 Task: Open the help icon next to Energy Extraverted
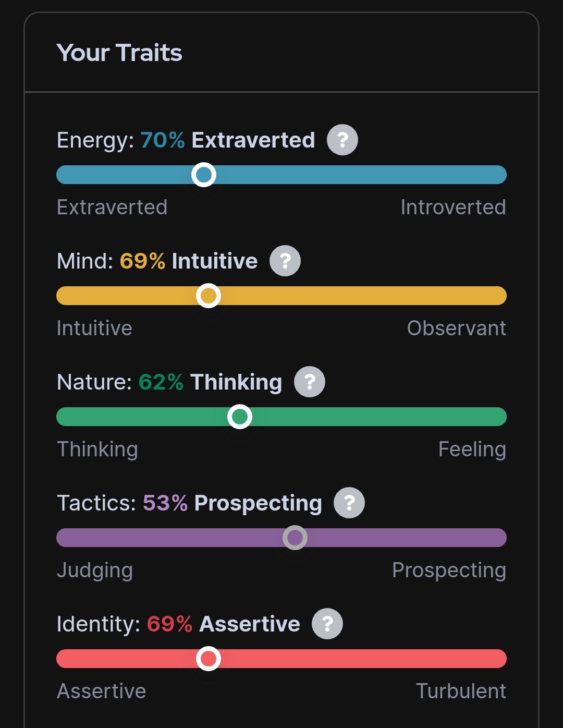[342, 140]
